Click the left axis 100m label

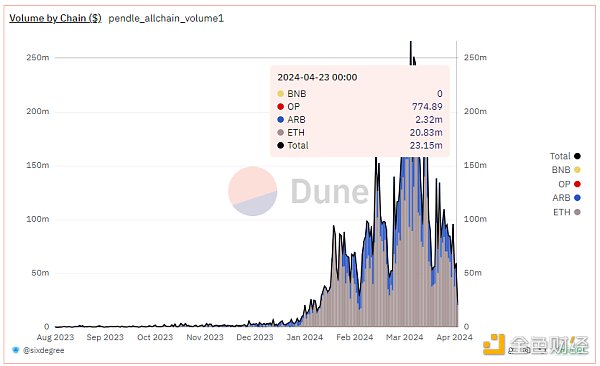pyautogui.click(x=38, y=219)
